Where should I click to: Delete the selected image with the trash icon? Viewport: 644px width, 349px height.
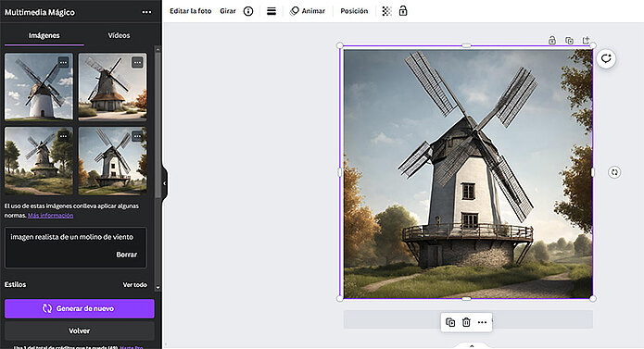tap(466, 322)
